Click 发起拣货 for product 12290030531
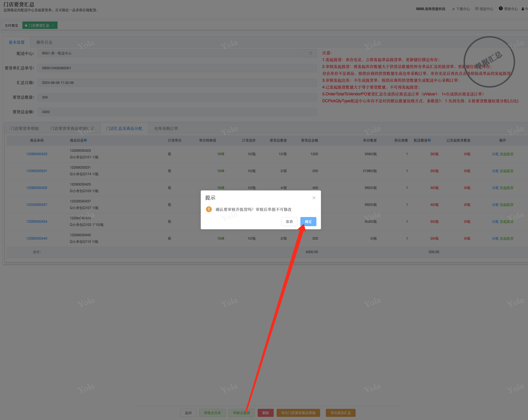Viewport: 528px width, 420px height. click(x=507, y=171)
